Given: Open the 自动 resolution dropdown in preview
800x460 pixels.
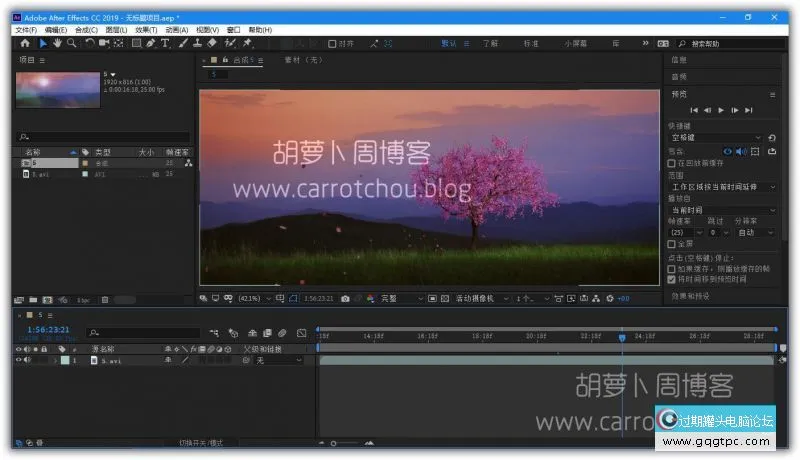Looking at the screenshot, I should pyautogui.click(x=756, y=233).
